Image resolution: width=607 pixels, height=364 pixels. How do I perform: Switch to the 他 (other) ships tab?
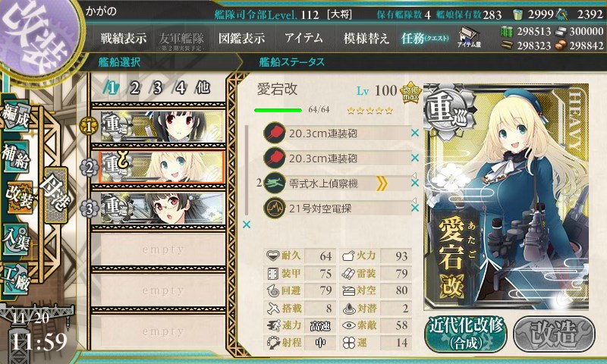point(203,88)
